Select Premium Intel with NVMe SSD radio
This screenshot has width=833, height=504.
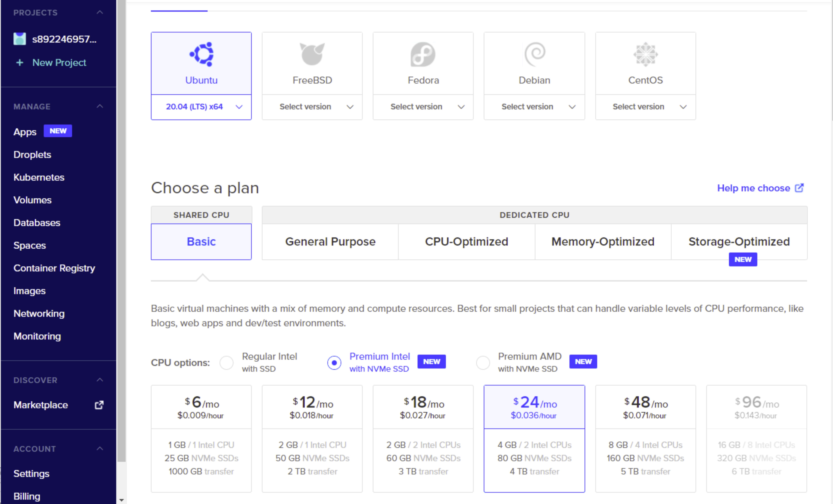(x=334, y=363)
